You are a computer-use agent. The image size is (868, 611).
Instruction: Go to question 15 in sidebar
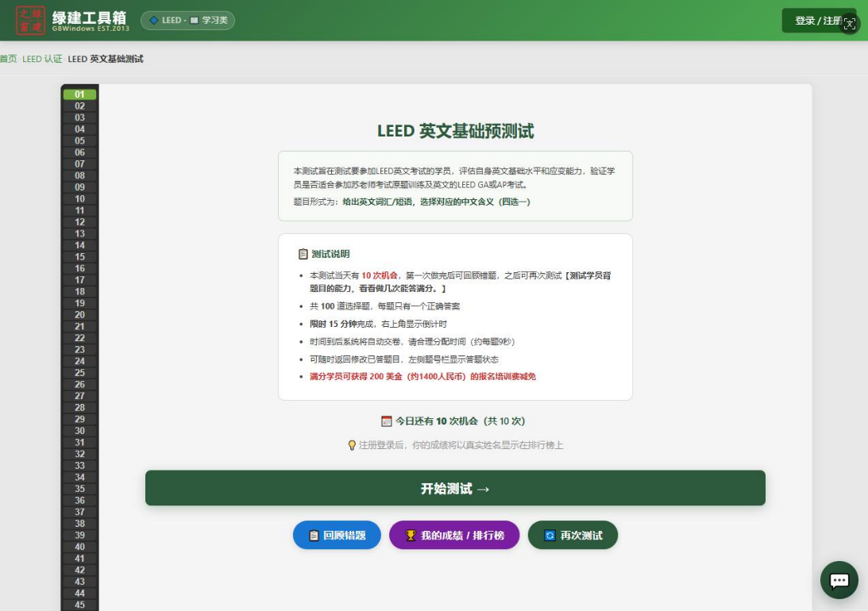coord(79,257)
